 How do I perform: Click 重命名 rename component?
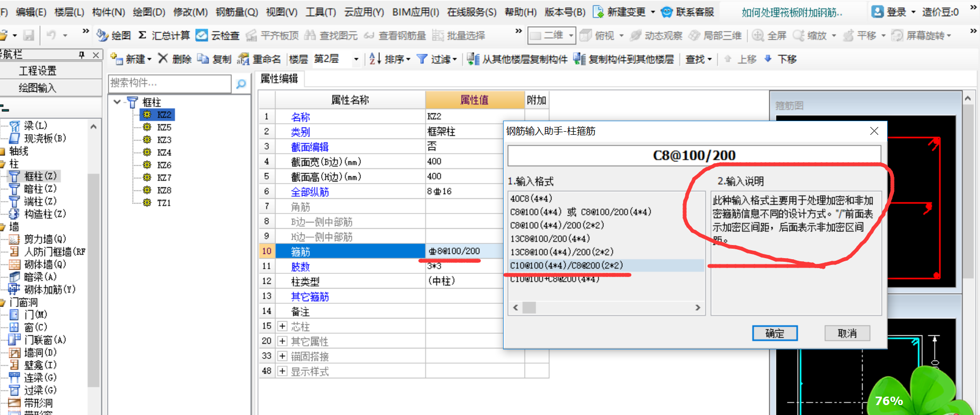click(259, 59)
